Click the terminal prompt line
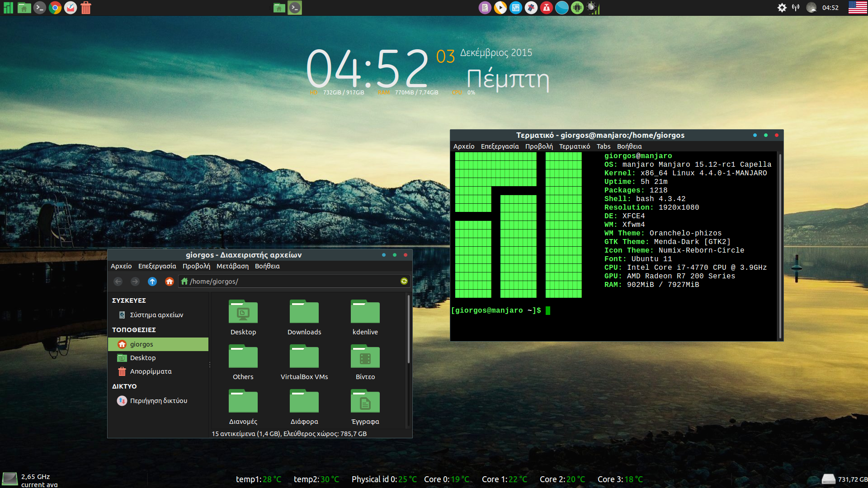Viewport: 868px width, 488px height. [501, 310]
